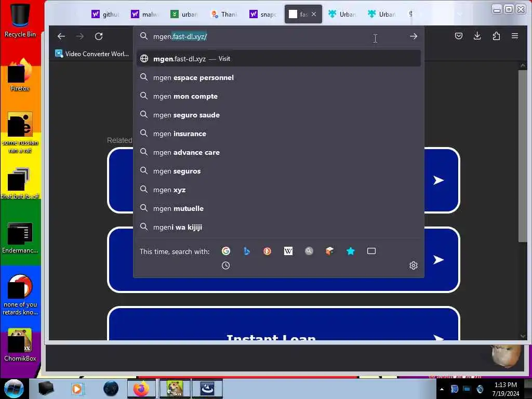Click the dark globe taskbar icon
This screenshot has width=532, height=399.
tap(111, 389)
